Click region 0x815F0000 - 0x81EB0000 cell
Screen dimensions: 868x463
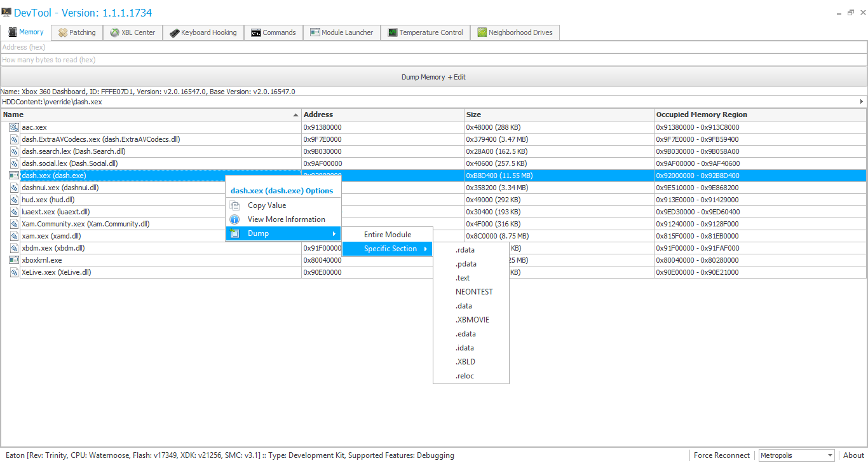point(760,236)
